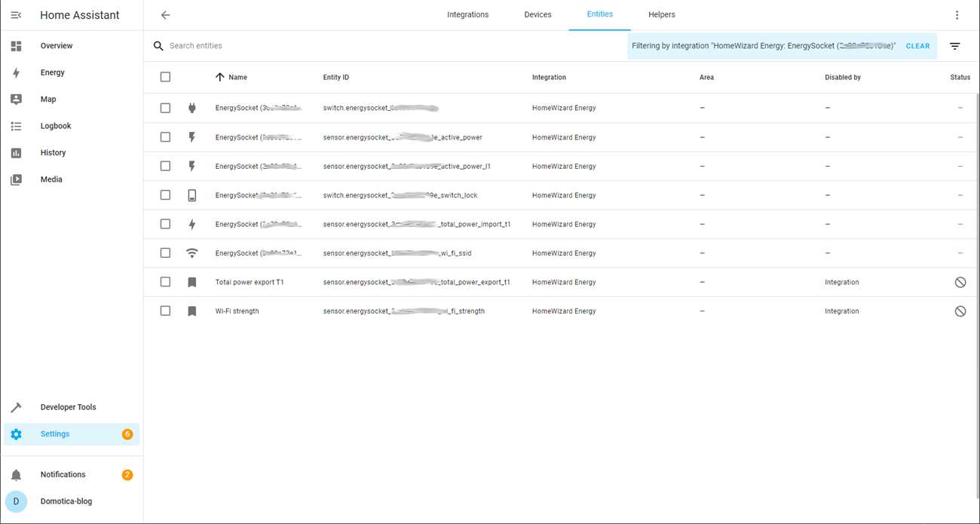Clear the HomeWizard Energy integration filter
The image size is (980, 524).
point(917,46)
